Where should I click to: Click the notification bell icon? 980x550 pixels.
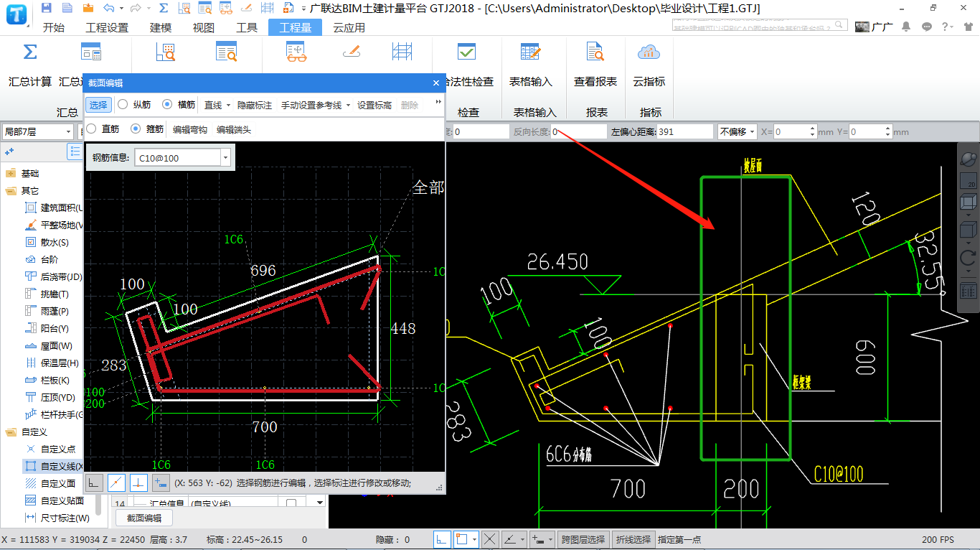tap(906, 27)
